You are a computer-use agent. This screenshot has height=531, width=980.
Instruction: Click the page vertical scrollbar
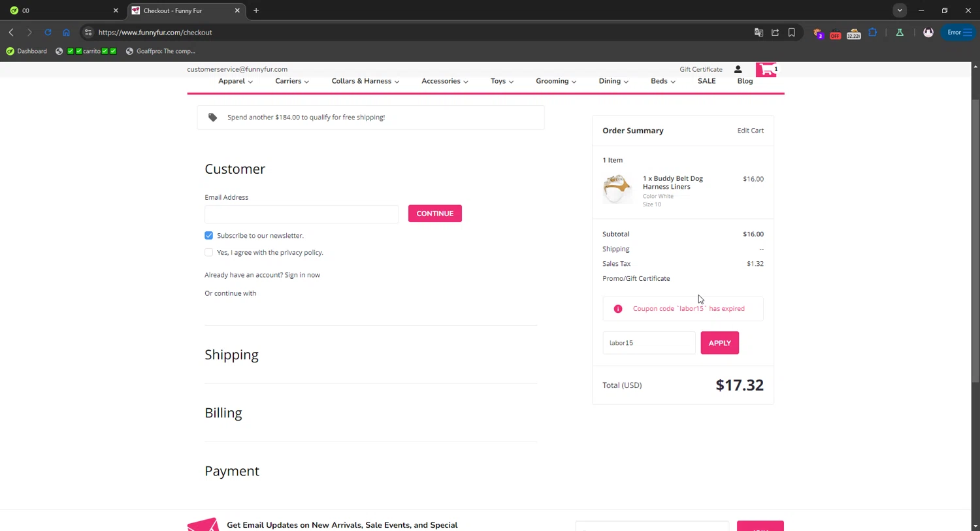pos(975,240)
